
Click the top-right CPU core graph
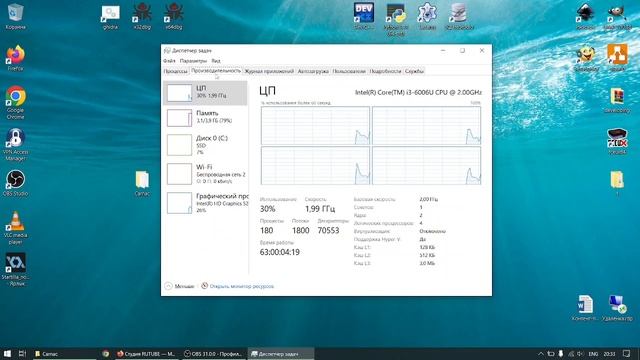[427, 126]
